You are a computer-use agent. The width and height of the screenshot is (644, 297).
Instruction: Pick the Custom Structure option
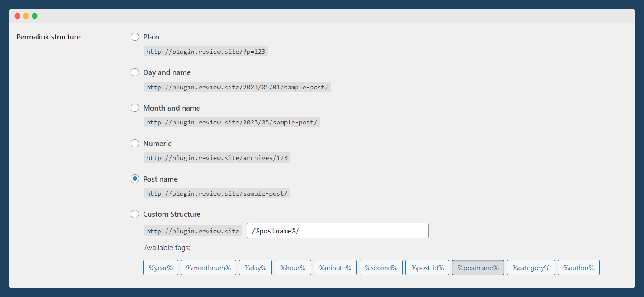(134, 214)
